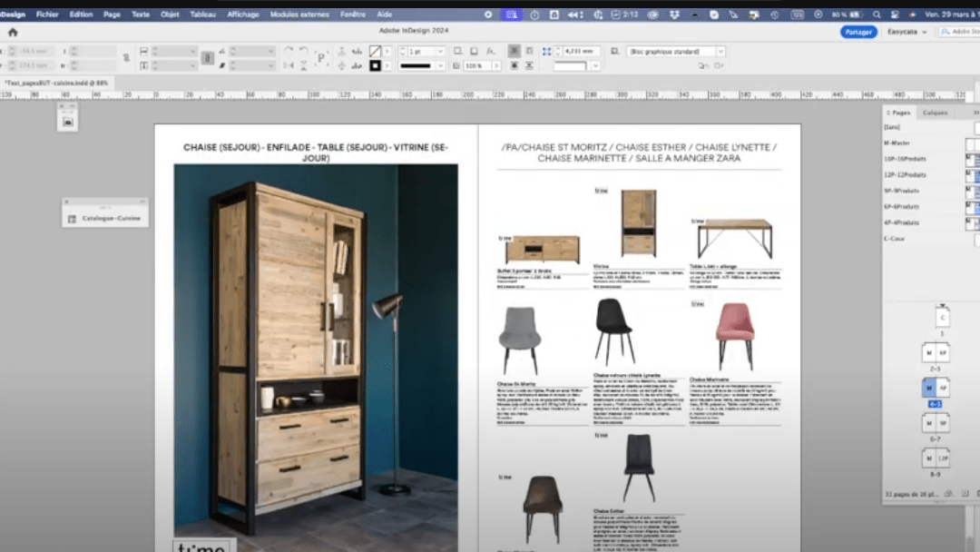Expand the stroke swatch arrow
Viewport: 980px width, 552px height.
pos(387,65)
